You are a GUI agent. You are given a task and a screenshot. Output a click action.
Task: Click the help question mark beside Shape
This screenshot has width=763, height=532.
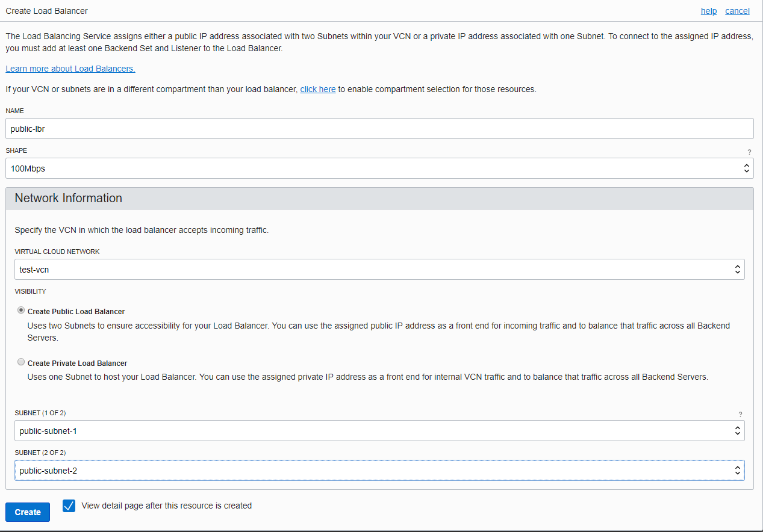coord(749,152)
